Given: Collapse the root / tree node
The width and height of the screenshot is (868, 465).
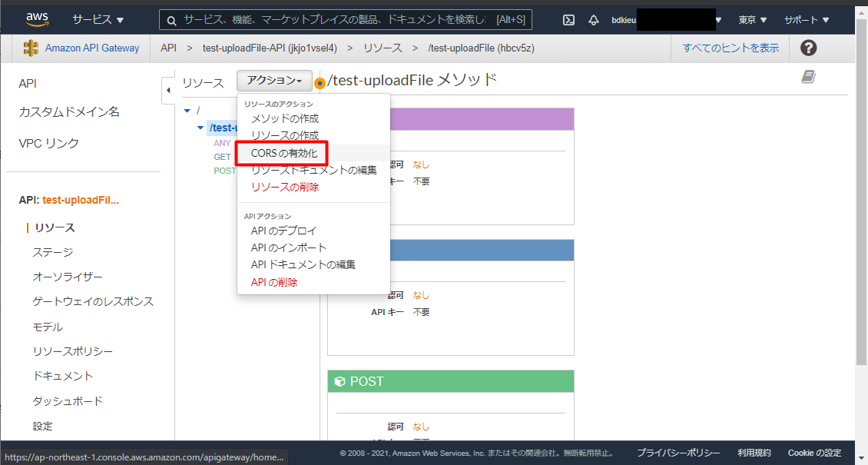Looking at the screenshot, I should (x=187, y=111).
